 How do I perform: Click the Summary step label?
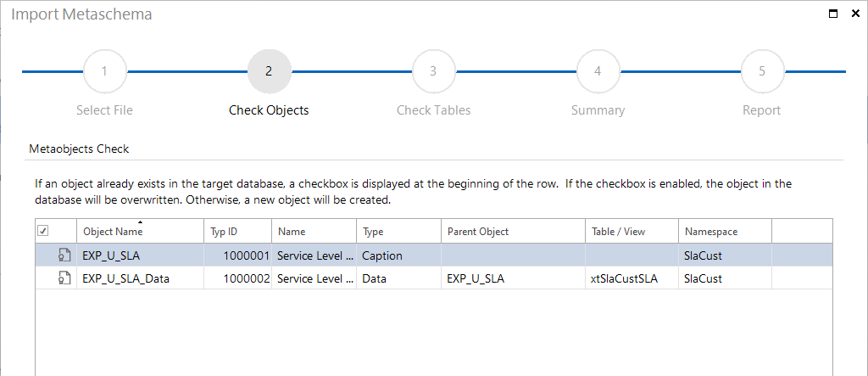click(x=598, y=110)
